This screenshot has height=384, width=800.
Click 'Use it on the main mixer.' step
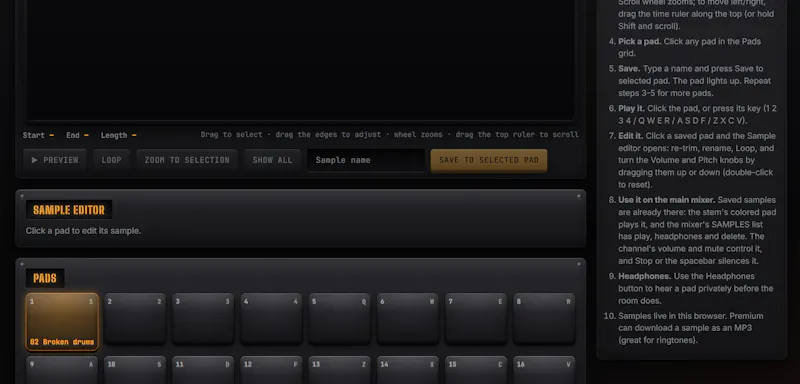click(x=697, y=231)
